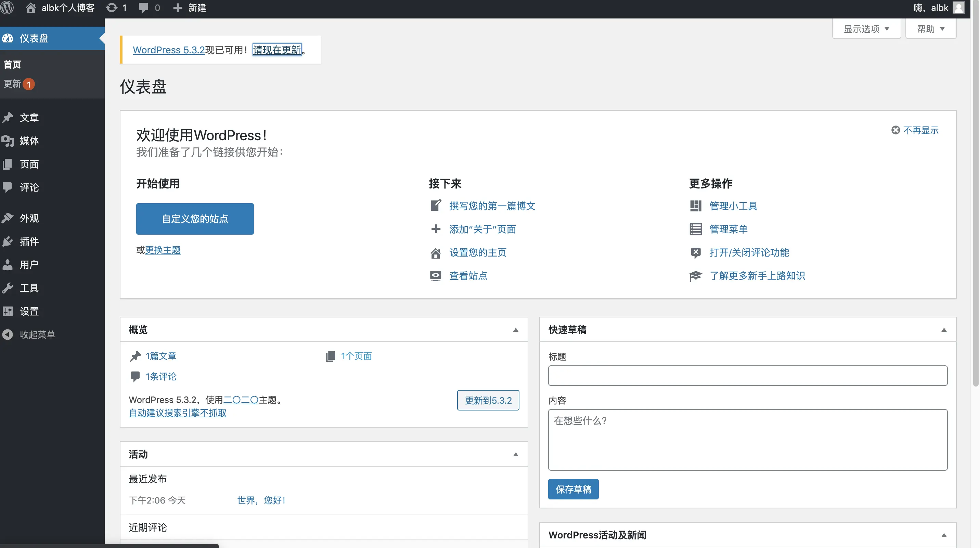
Task: Click the 自定义您的站点 button
Action: click(195, 219)
